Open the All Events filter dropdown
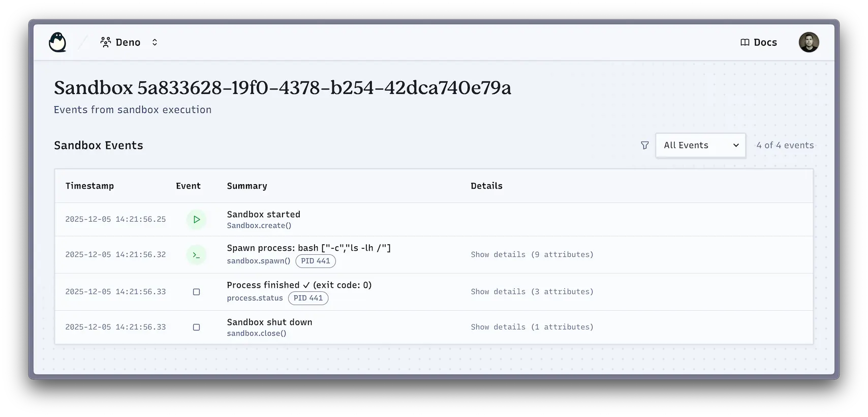 pos(700,145)
